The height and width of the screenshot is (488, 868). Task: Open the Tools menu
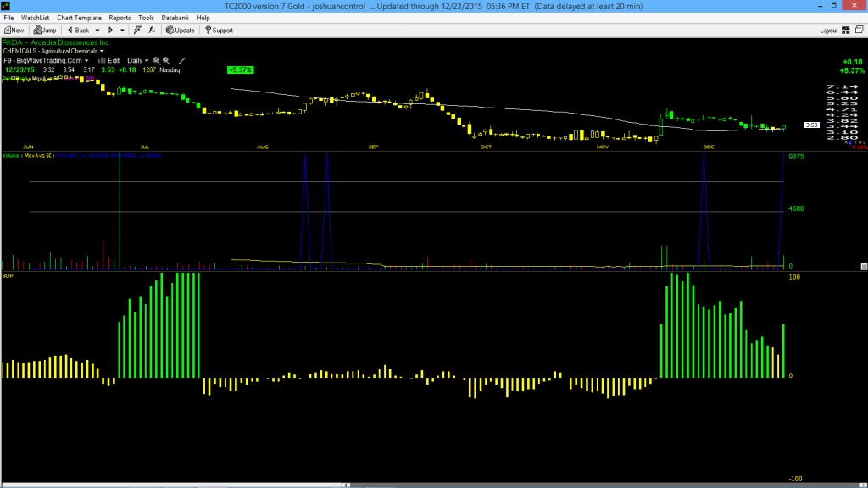(x=146, y=18)
